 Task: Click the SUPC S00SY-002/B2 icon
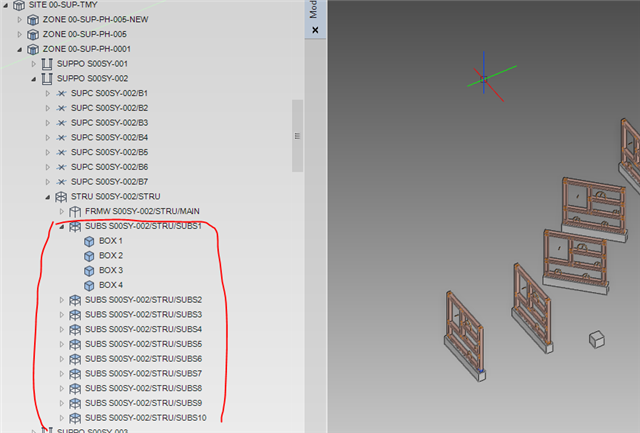click(x=61, y=108)
